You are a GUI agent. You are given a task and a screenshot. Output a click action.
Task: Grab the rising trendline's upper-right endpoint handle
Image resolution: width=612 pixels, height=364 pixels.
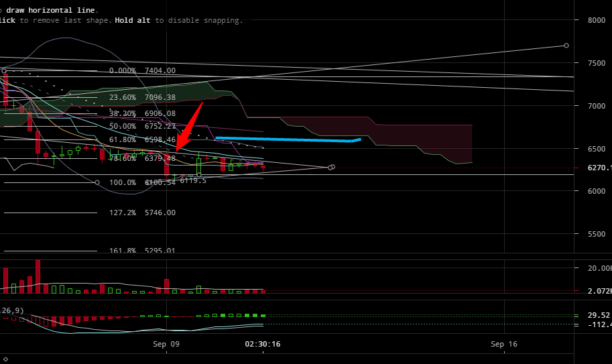point(566,46)
